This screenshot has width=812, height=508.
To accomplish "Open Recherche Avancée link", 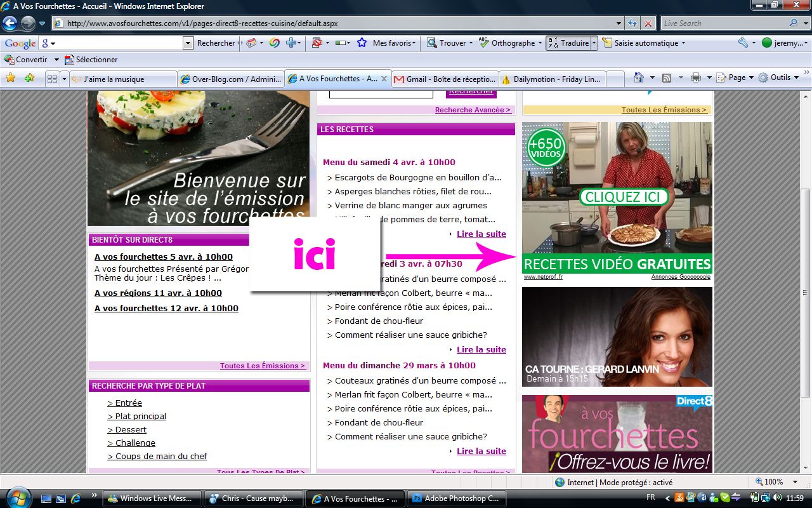I will tap(473, 110).
